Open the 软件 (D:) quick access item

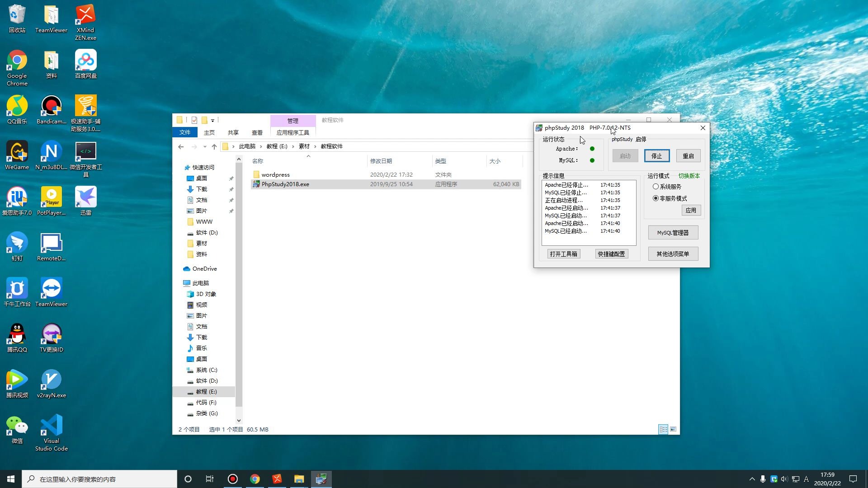(207, 233)
